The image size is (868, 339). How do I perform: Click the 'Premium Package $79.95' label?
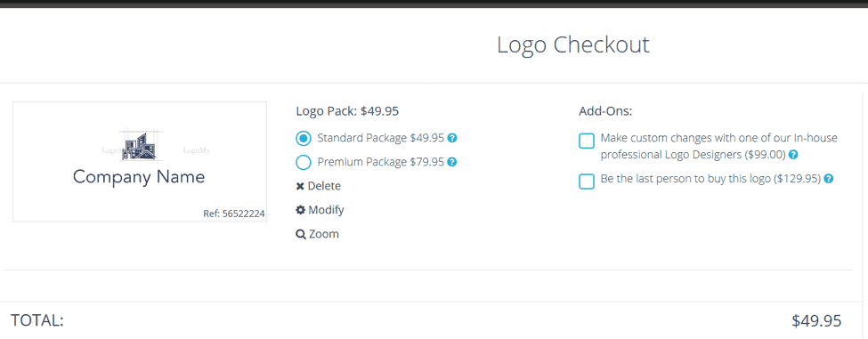point(381,163)
